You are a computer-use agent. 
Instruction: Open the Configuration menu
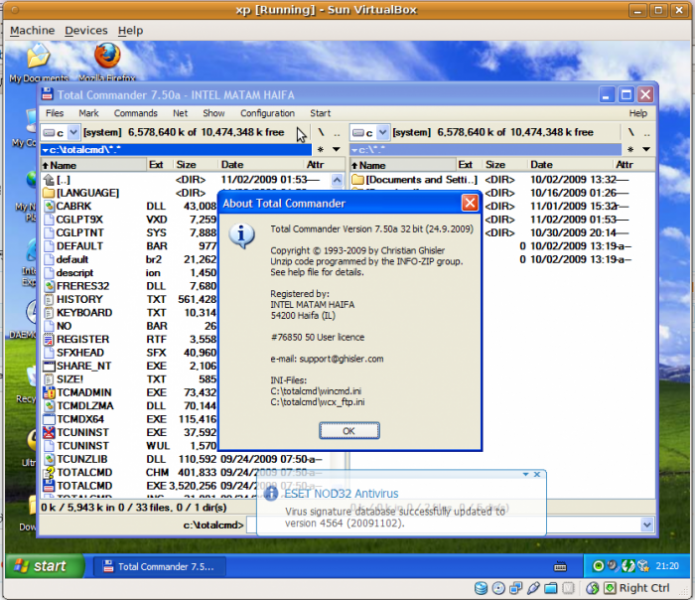point(267,113)
